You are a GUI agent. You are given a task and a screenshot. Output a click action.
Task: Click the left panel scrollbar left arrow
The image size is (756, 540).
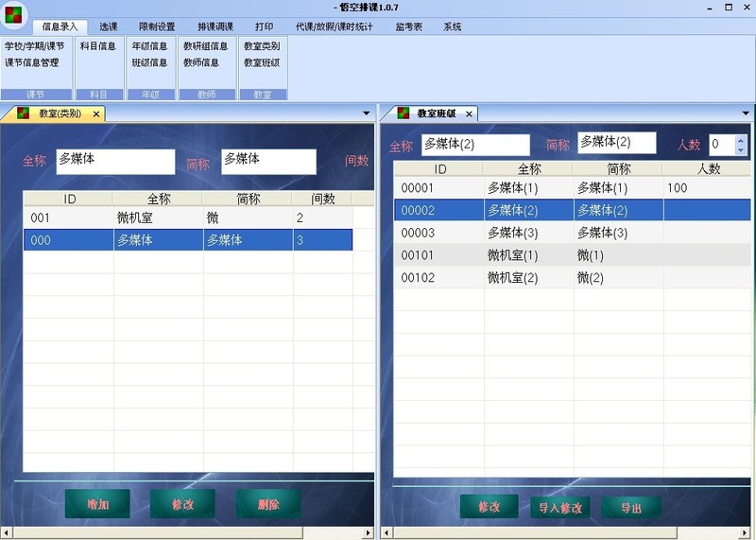point(6,533)
